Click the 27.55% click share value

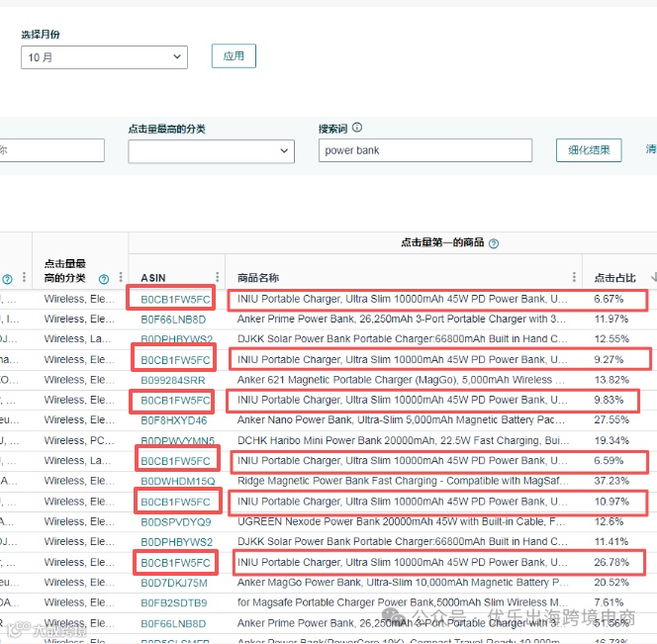(611, 419)
